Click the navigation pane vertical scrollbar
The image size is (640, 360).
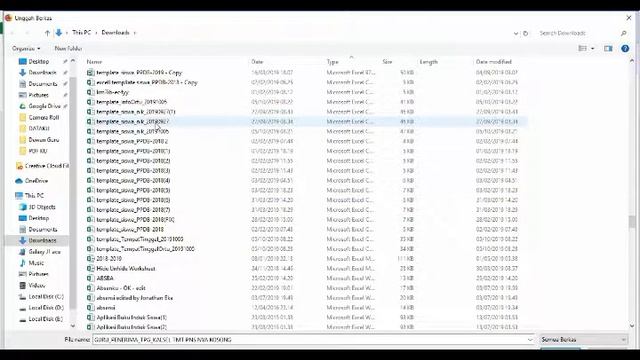click(x=73, y=193)
